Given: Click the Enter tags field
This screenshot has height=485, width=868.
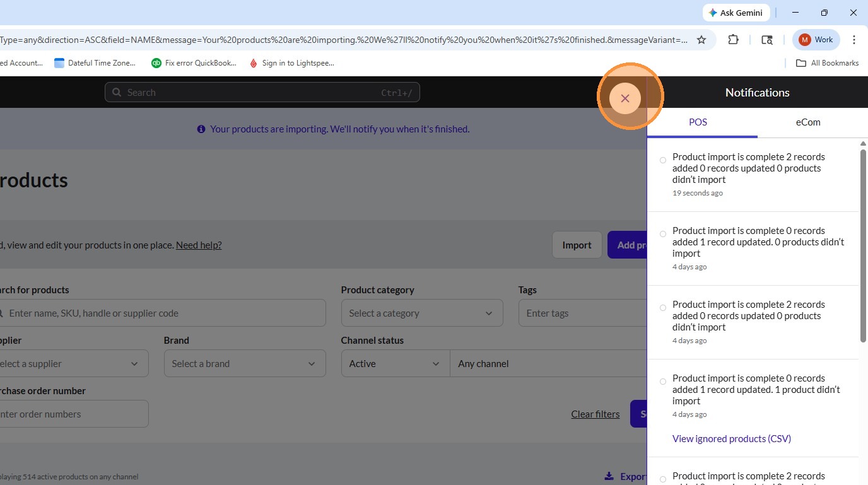Looking at the screenshot, I should pos(583,313).
